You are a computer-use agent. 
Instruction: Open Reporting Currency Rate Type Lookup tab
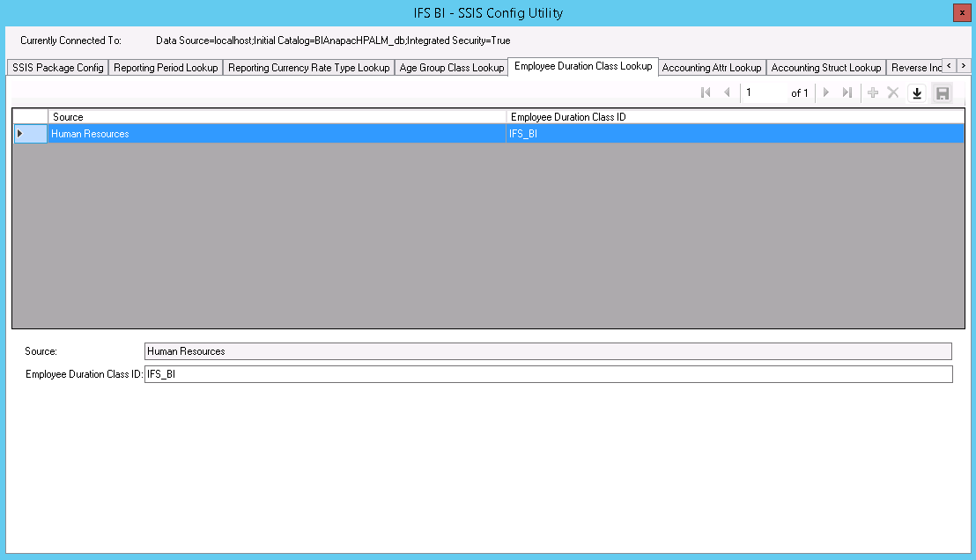coord(308,68)
